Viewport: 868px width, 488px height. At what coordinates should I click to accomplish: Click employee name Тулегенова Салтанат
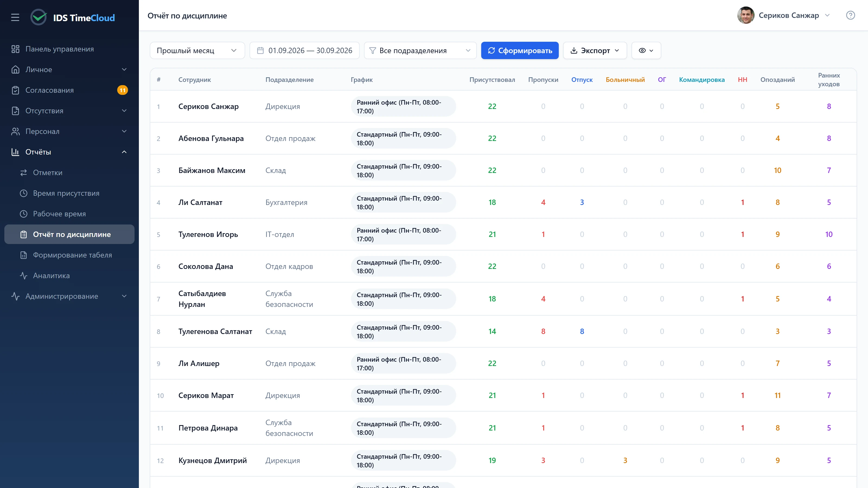[x=215, y=331]
